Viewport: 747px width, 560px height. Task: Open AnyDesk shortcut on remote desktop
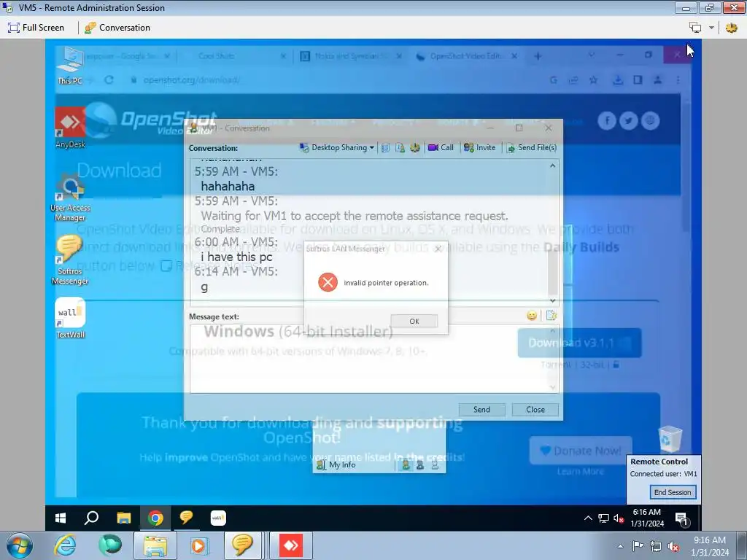(x=70, y=128)
